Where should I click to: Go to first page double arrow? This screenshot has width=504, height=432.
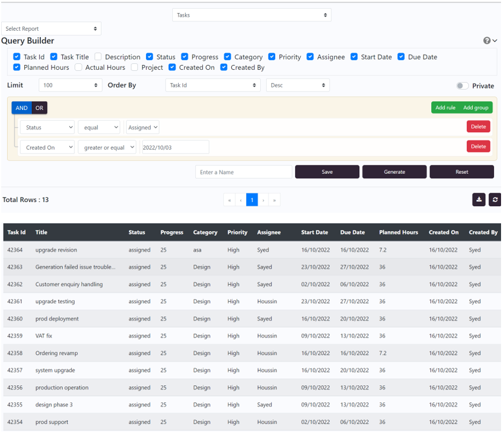[x=230, y=200]
